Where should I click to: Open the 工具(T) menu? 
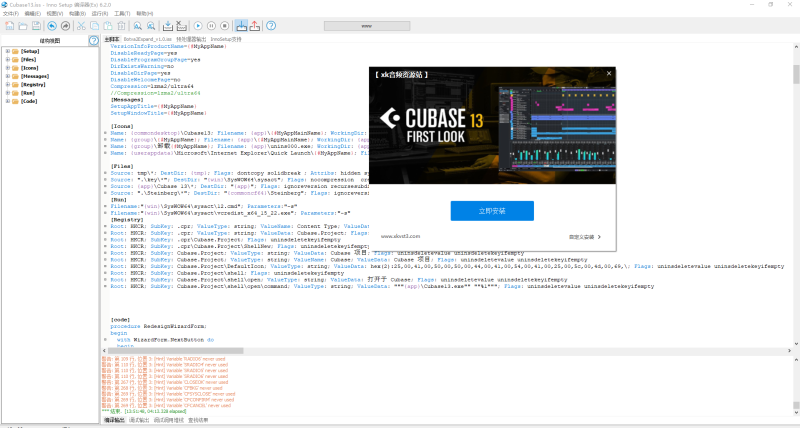click(x=122, y=13)
